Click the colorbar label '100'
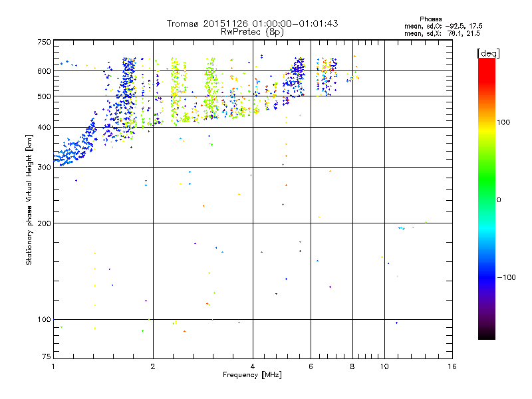Screen dimensions: 532x399 coord(503,122)
